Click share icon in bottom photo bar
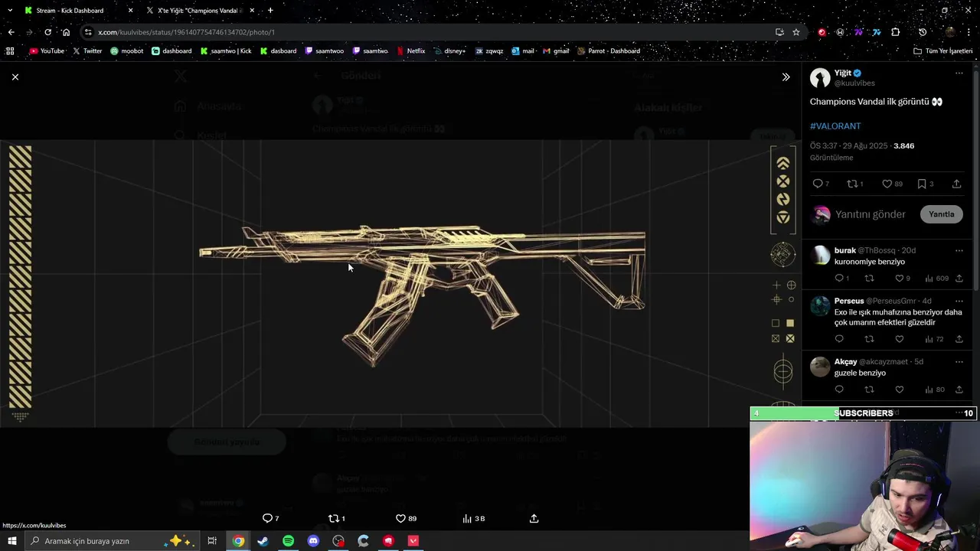The width and height of the screenshot is (980, 551). 534,518
